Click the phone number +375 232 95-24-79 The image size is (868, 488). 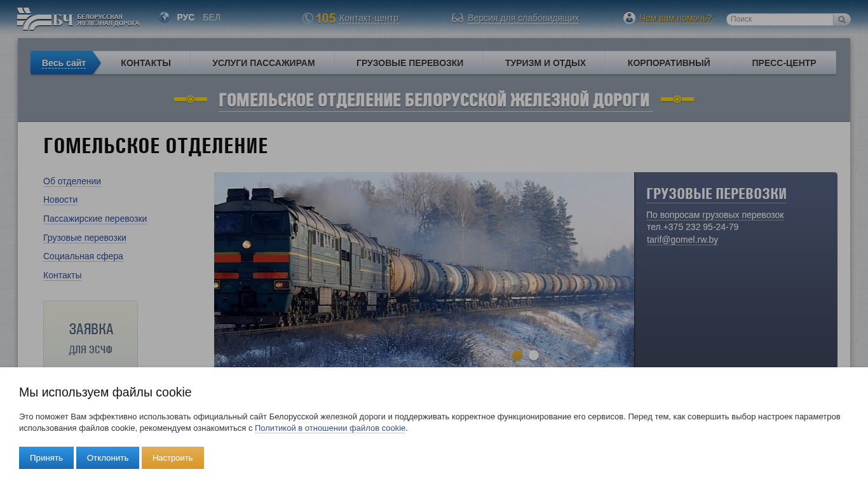[x=701, y=227]
